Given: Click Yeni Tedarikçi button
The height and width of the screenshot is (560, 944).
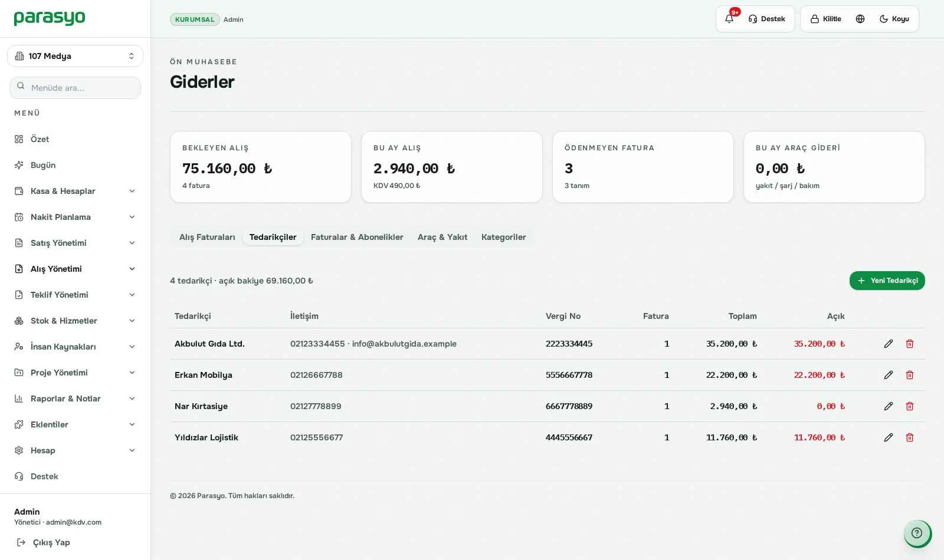Looking at the screenshot, I should (887, 281).
